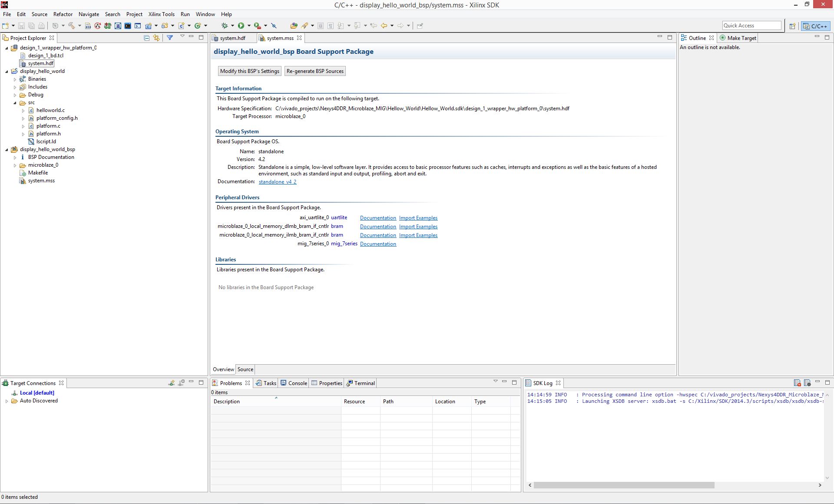The image size is (834, 504).
Task: Click the new target connection icon
Action: (x=172, y=383)
